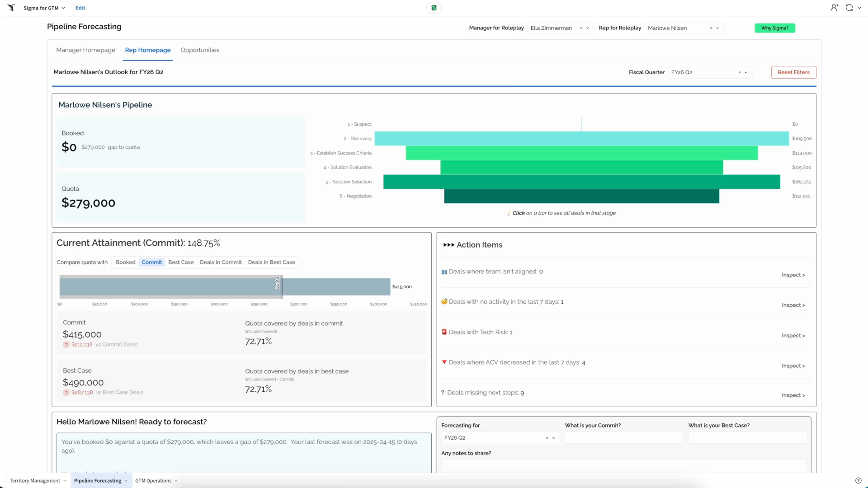The height and width of the screenshot is (488, 868).
Task: Open the add user icon
Action: tap(834, 8)
